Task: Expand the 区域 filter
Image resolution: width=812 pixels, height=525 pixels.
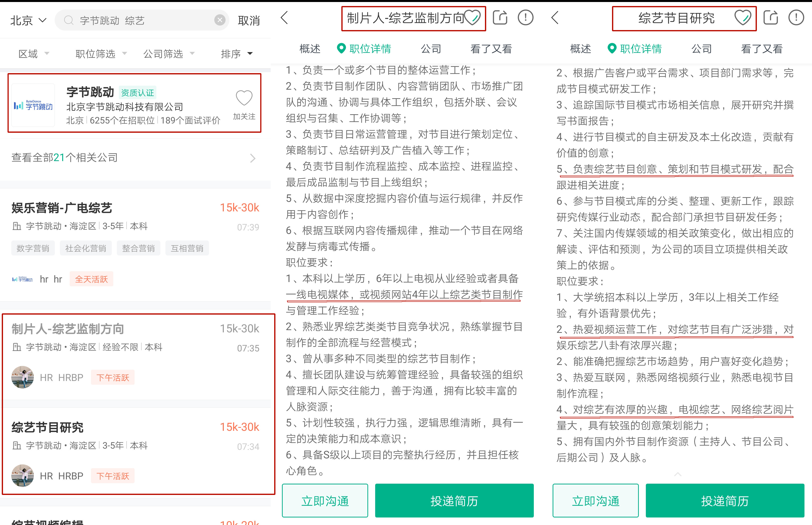Action: [x=34, y=54]
